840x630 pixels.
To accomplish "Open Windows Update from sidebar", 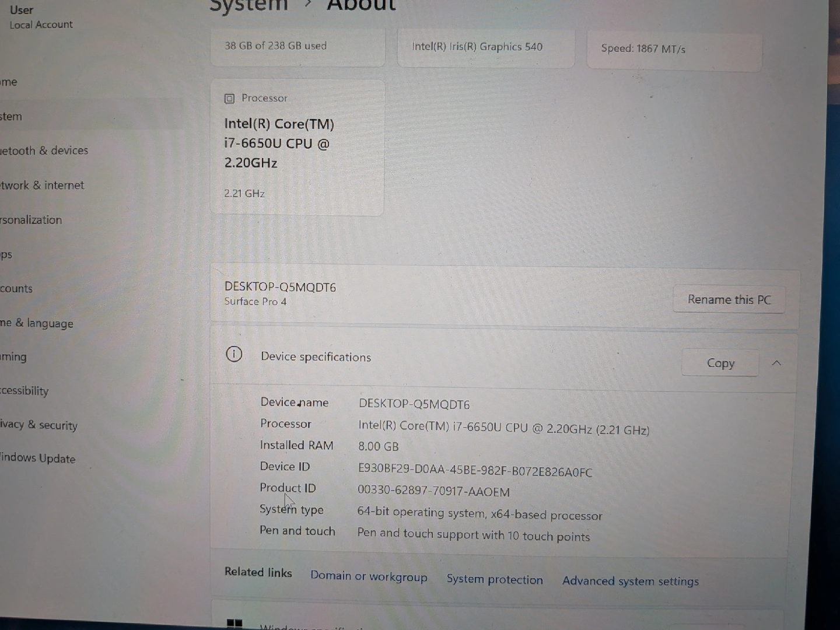I will (38, 458).
